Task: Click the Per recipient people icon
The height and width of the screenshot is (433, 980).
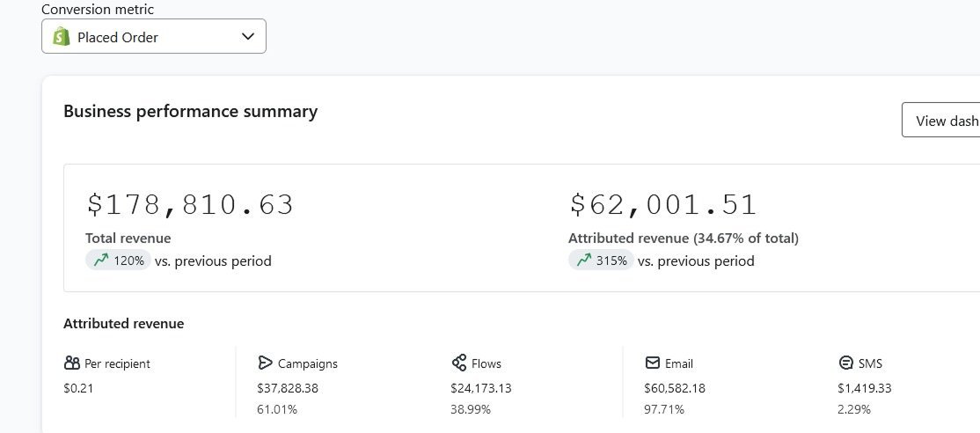Action: point(72,363)
